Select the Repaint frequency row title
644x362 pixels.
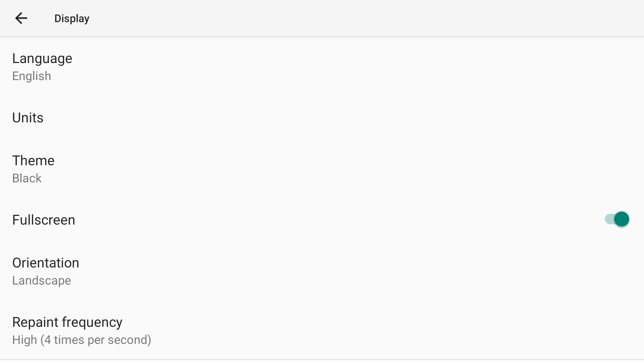(x=67, y=322)
